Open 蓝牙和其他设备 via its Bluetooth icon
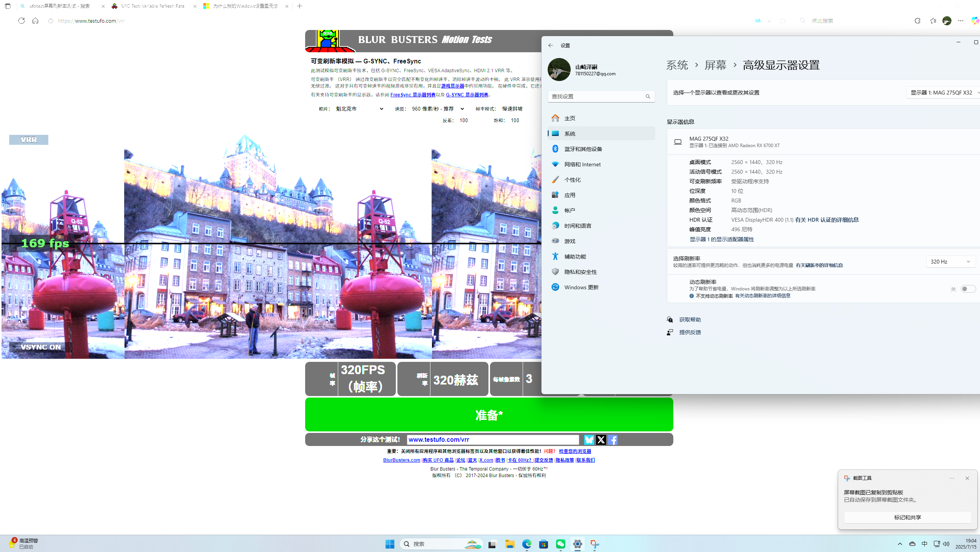 click(555, 149)
